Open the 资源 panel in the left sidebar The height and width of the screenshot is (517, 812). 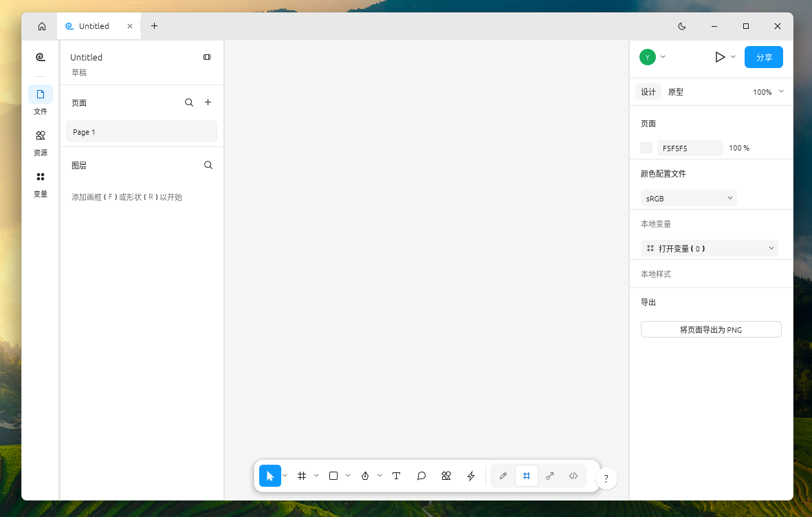[41, 142]
